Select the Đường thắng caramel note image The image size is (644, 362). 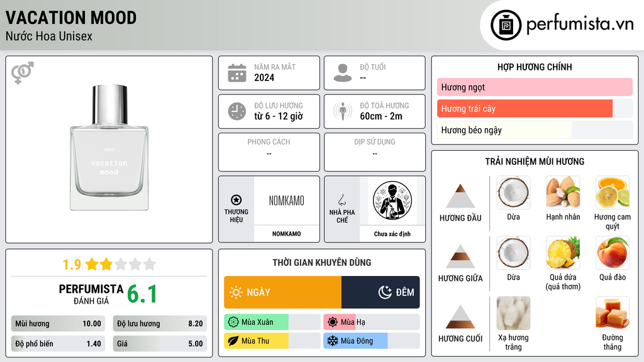(x=613, y=313)
